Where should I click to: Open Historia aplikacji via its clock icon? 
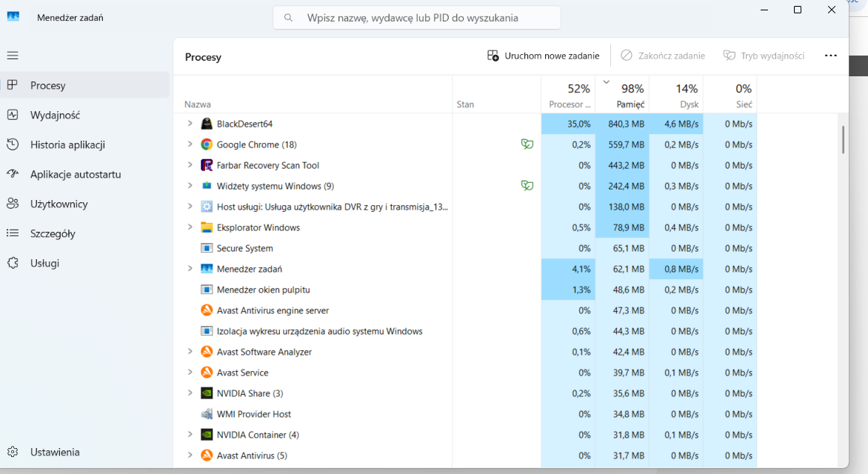(x=13, y=144)
